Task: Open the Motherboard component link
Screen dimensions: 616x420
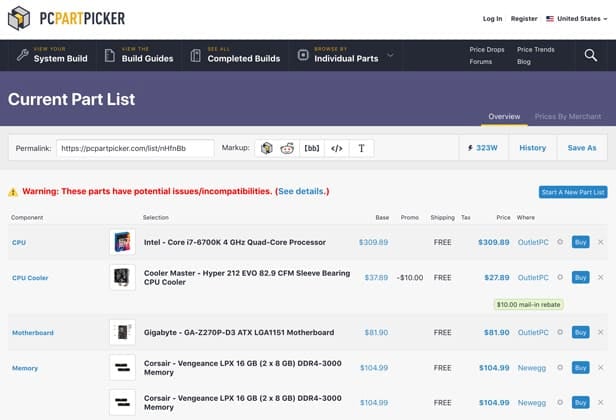Action: tap(33, 333)
